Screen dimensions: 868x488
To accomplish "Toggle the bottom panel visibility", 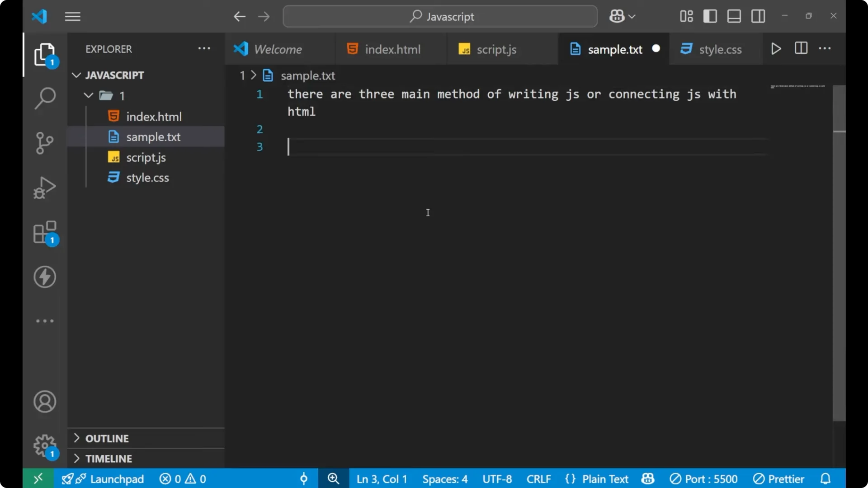I will (734, 16).
